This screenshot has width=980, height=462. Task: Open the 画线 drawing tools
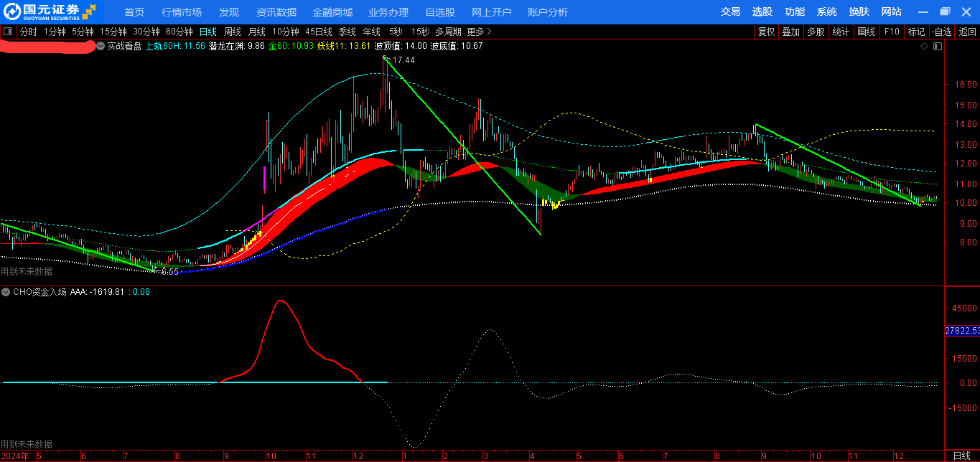point(867,32)
